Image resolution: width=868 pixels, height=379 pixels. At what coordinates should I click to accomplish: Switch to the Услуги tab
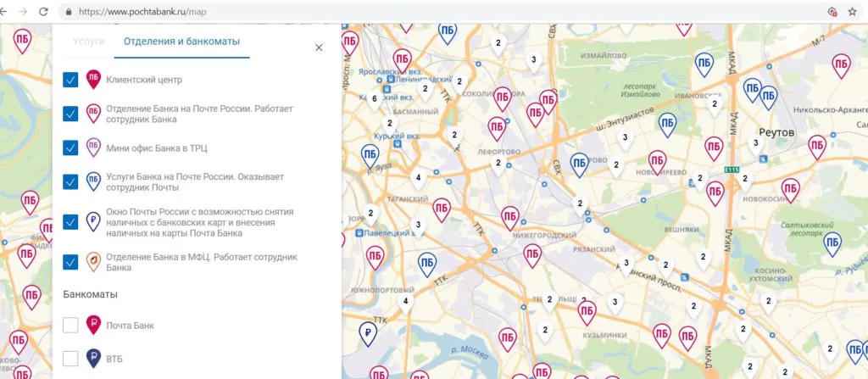coord(88,41)
